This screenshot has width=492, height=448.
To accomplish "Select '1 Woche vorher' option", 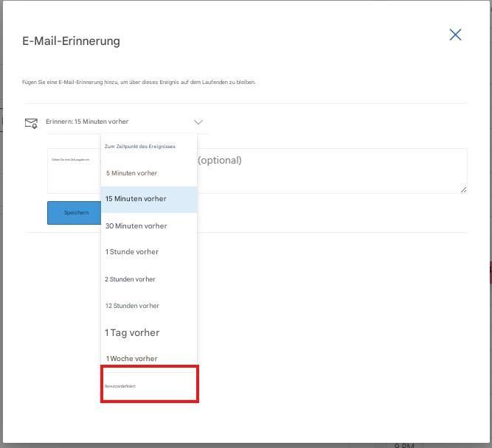I will [x=149, y=358].
